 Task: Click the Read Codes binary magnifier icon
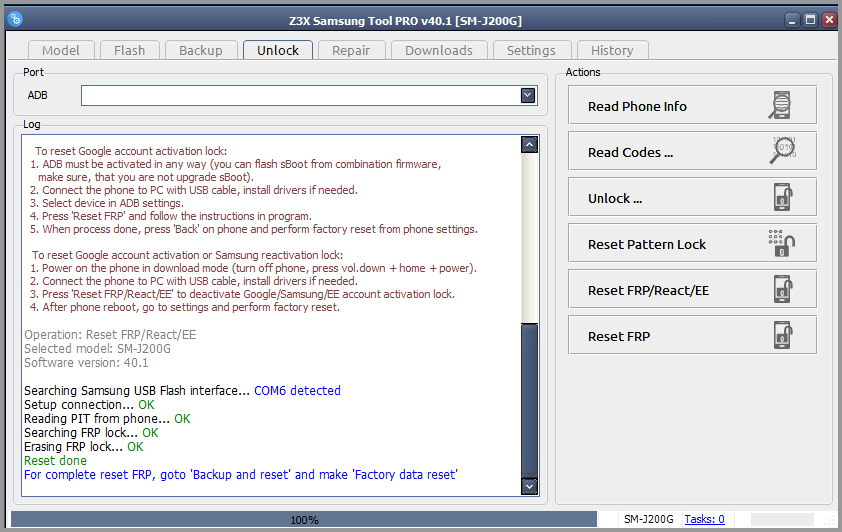(783, 151)
